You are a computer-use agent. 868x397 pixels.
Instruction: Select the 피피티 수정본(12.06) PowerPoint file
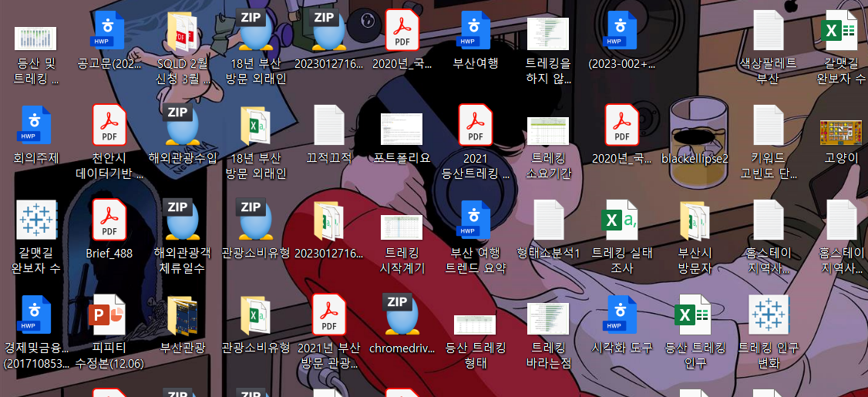point(109,315)
